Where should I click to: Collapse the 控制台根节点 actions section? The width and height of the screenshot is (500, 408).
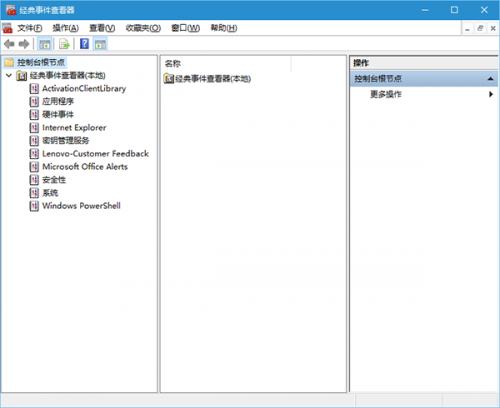pyautogui.click(x=490, y=79)
